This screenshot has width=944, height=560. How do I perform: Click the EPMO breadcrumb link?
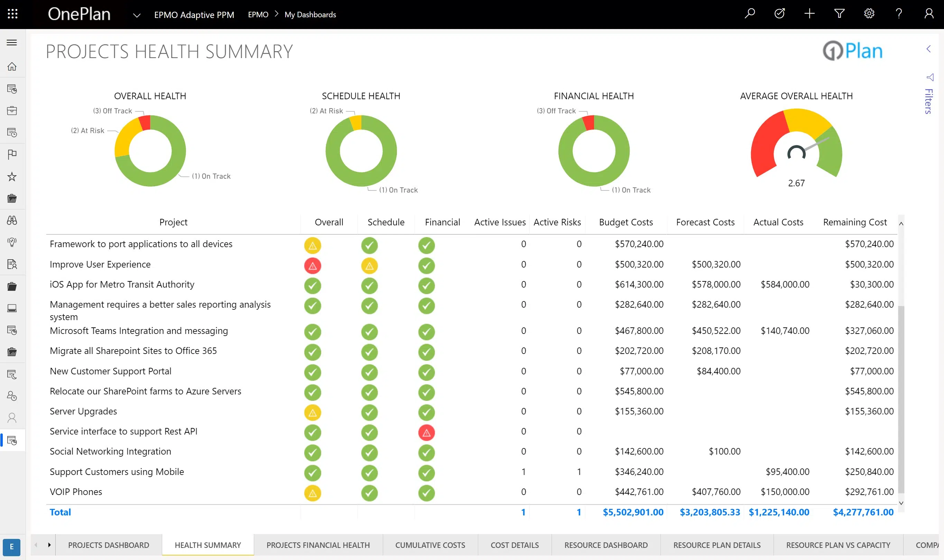(x=258, y=15)
